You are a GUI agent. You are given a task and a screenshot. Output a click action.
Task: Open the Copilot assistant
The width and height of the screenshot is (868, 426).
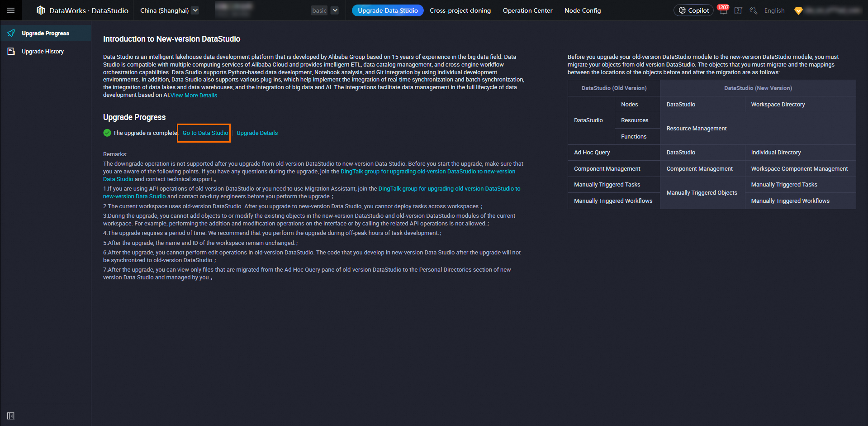(693, 10)
